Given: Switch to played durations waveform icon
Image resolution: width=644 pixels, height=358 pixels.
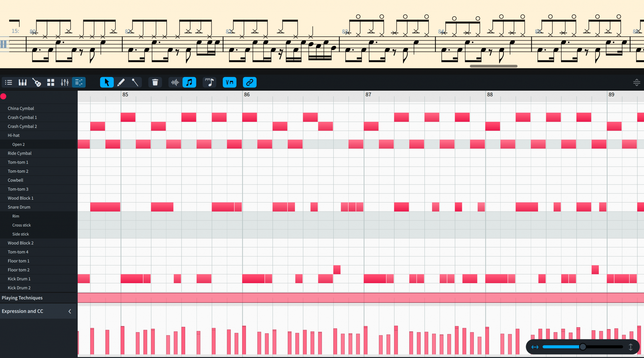Looking at the screenshot, I should [x=175, y=82].
